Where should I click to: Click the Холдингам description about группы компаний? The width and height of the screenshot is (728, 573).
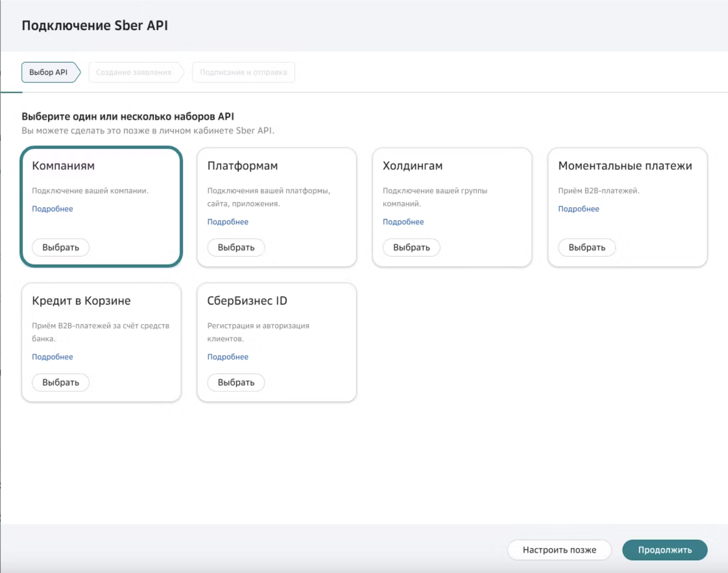[x=435, y=197]
